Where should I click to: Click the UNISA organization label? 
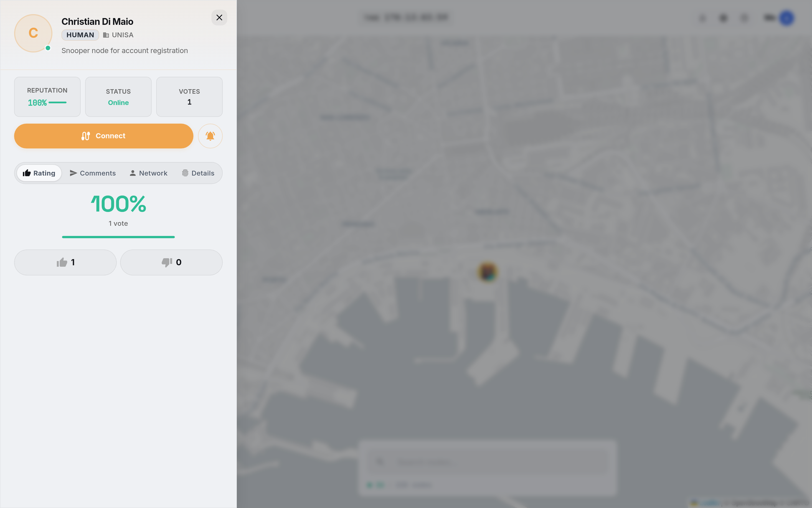tap(122, 35)
